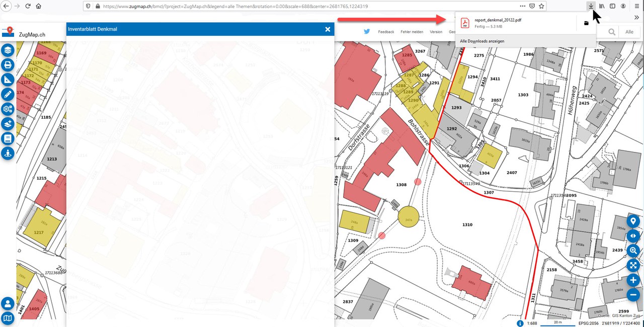
Task: Click the yellow round building 247e
Action: point(409,217)
